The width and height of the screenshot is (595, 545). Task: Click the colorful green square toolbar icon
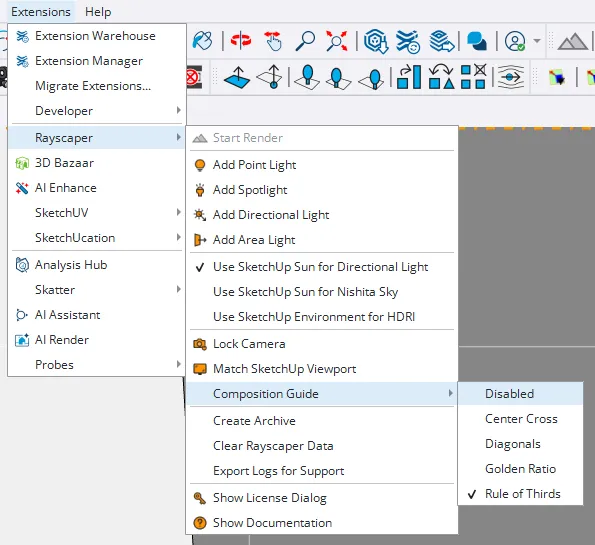(x=557, y=78)
